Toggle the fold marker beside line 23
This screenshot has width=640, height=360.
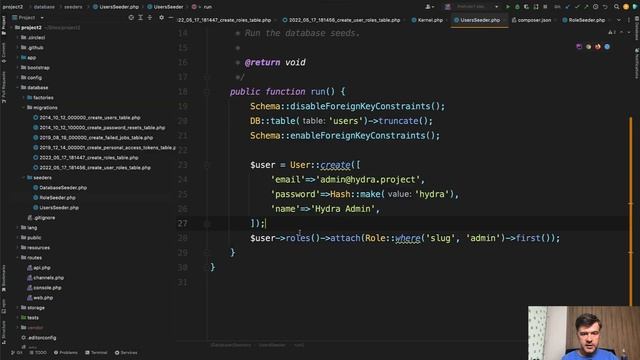coord(207,165)
